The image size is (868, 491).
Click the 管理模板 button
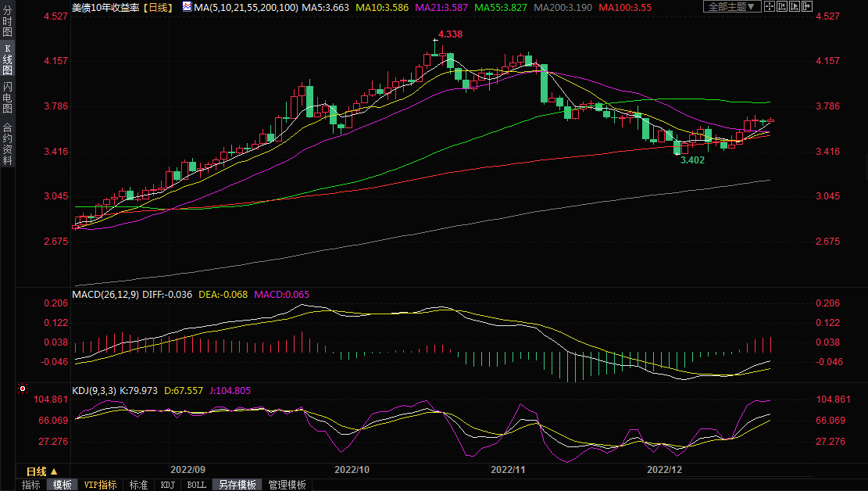[287, 485]
